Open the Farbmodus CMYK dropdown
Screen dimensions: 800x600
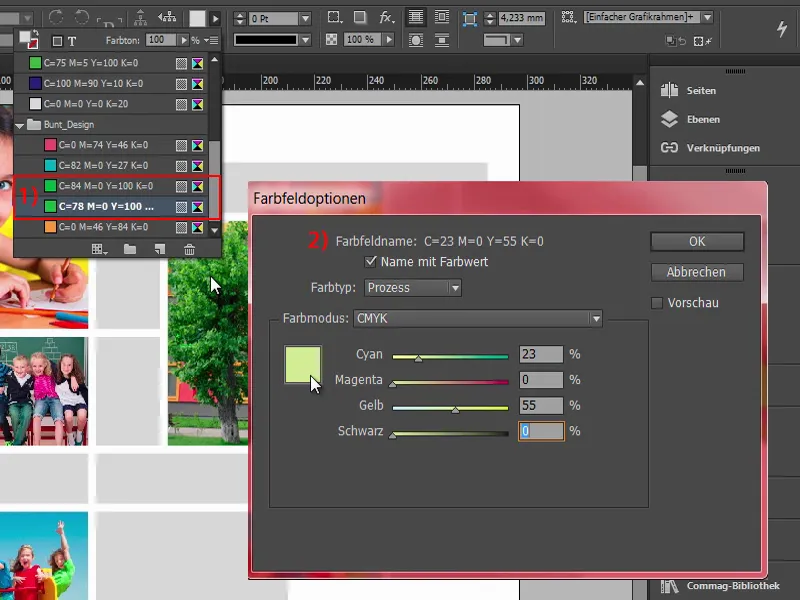[478, 318]
